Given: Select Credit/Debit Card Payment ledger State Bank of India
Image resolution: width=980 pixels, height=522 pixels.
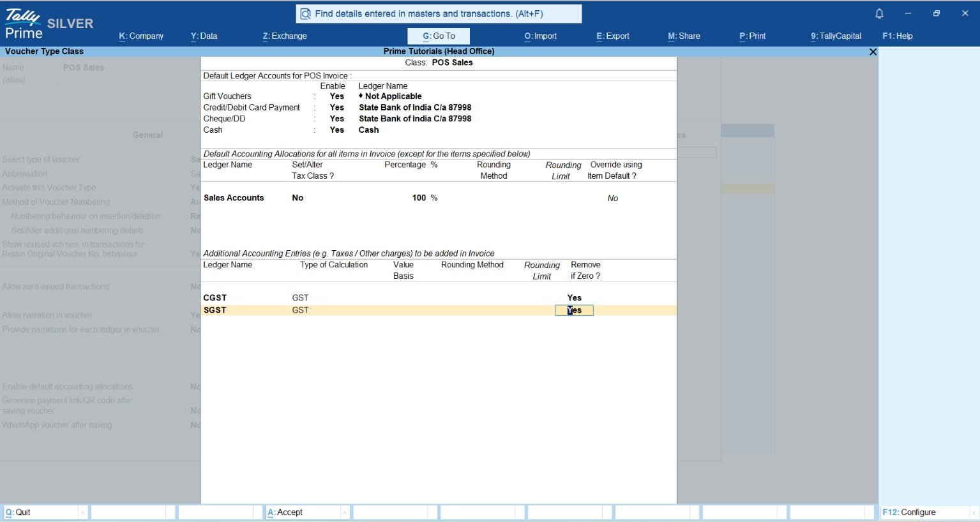Looking at the screenshot, I should click(415, 108).
